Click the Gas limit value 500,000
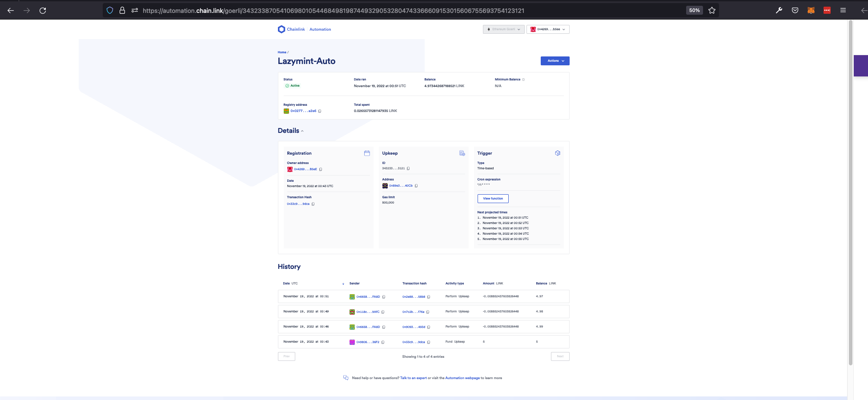Image resolution: width=868 pixels, height=400 pixels. pyautogui.click(x=388, y=203)
